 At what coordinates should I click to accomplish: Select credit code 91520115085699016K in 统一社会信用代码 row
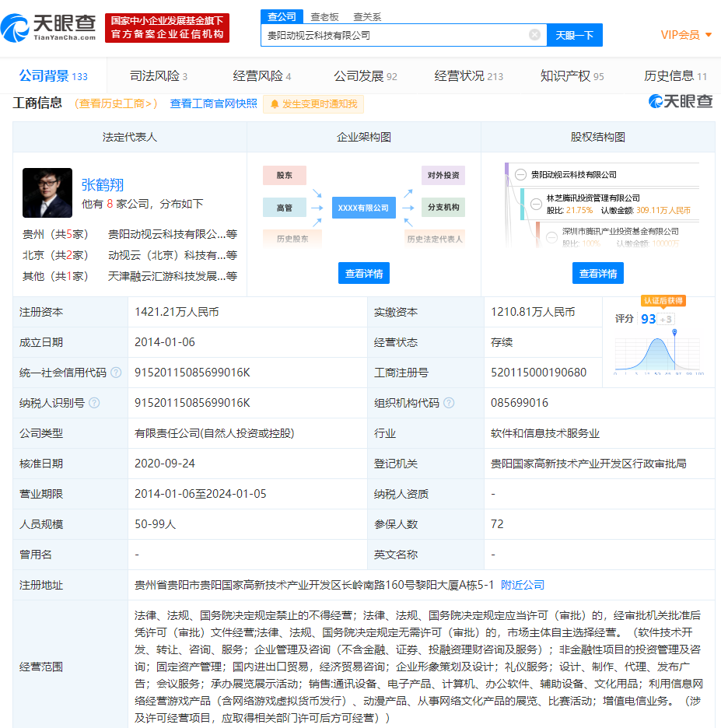pos(192,373)
